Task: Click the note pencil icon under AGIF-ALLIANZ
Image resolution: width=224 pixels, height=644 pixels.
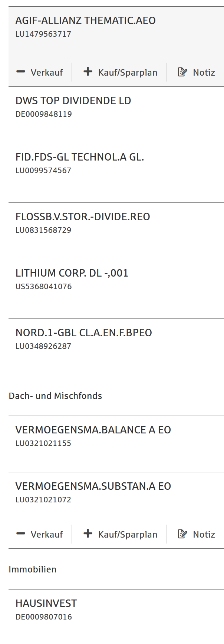Action: click(x=182, y=72)
